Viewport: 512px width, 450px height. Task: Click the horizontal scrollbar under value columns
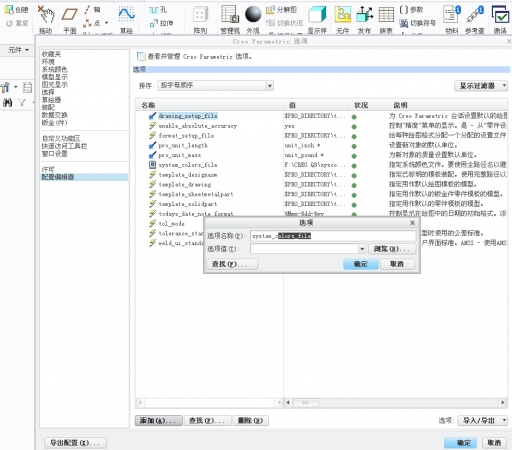click(395, 402)
